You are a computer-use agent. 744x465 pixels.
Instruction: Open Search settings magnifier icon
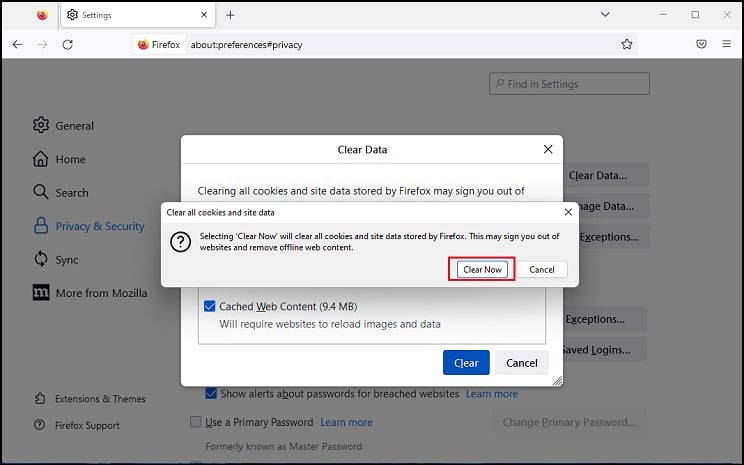[x=41, y=192]
